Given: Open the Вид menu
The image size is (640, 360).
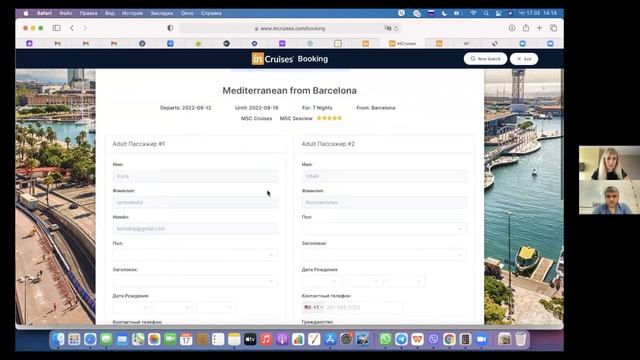Looking at the screenshot, I should pyautogui.click(x=110, y=13).
